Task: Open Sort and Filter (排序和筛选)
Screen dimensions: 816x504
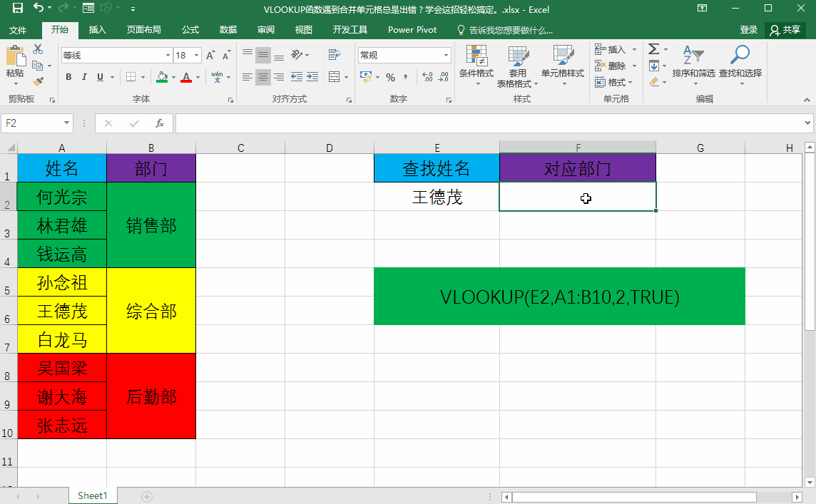Action: click(694, 66)
